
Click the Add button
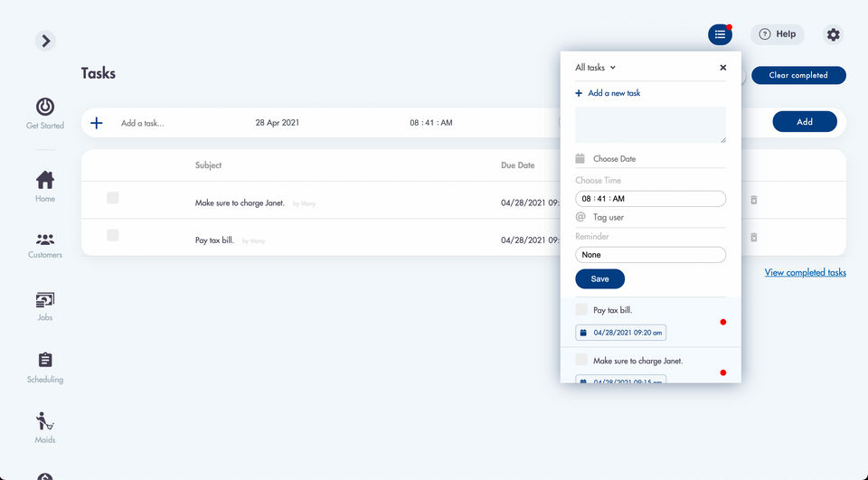coord(805,122)
